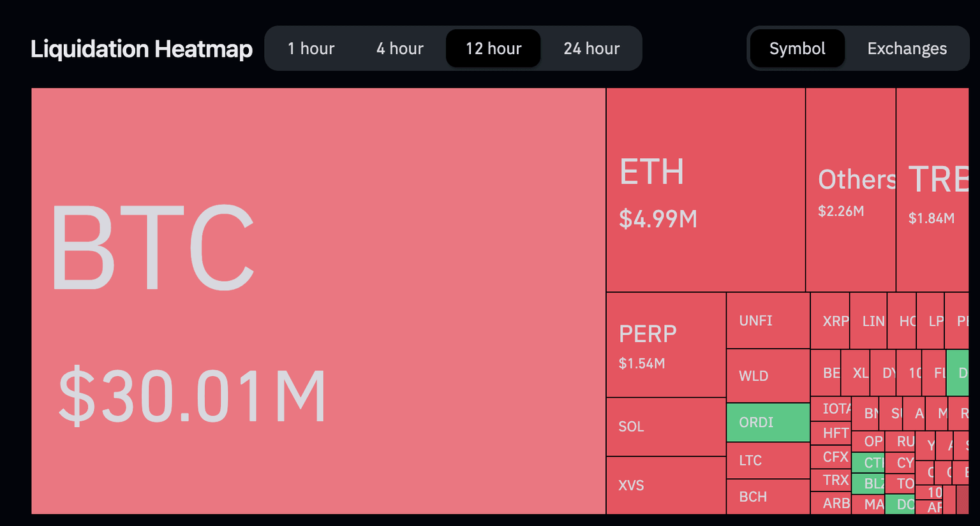Viewport: 980px width, 526px height.
Task: Click the $1.84M tile beside Others
Action: point(932,190)
